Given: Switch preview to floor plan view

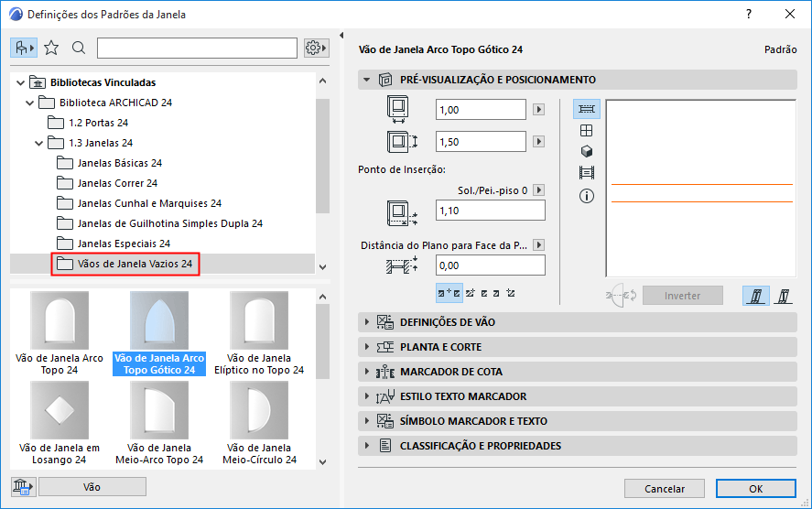Looking at the screenshot, I should click(x=586, y=109).
